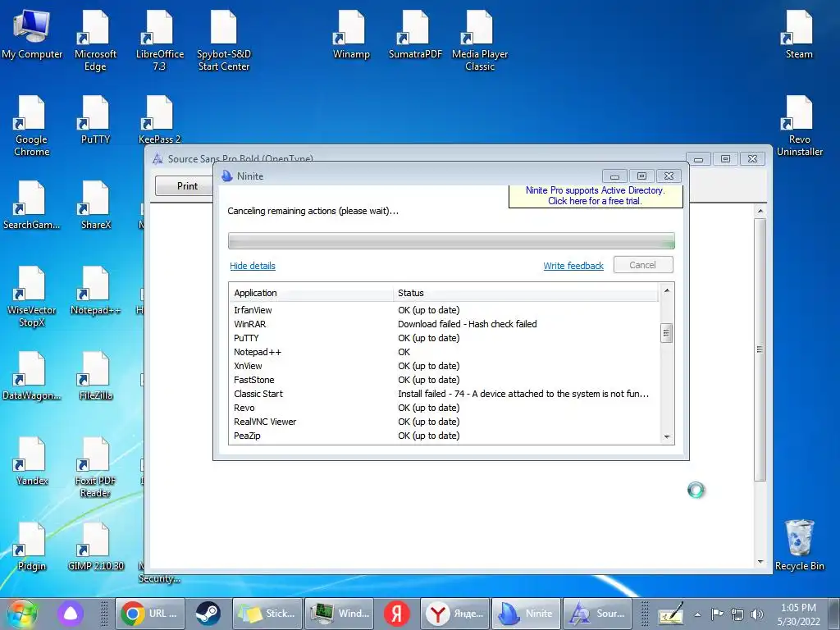840x630 pixels.
Task: Launch Foxit PDF Reader shortcut
Action: coord(95,468)
